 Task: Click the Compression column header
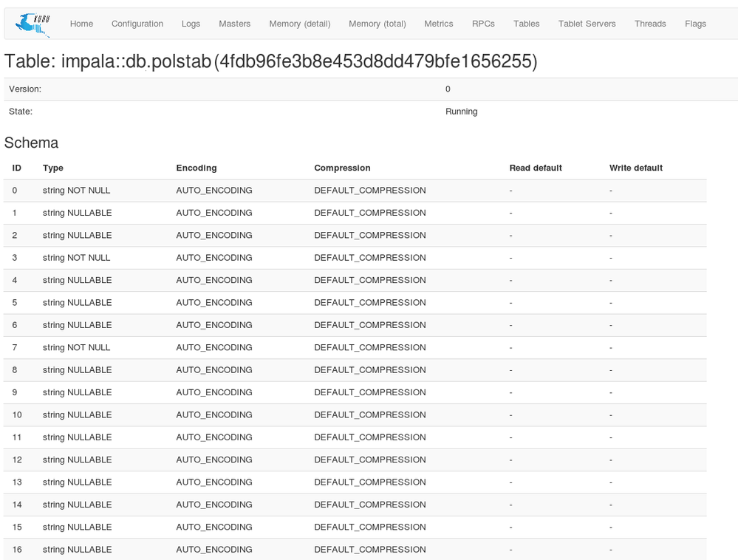click(342, 168)
